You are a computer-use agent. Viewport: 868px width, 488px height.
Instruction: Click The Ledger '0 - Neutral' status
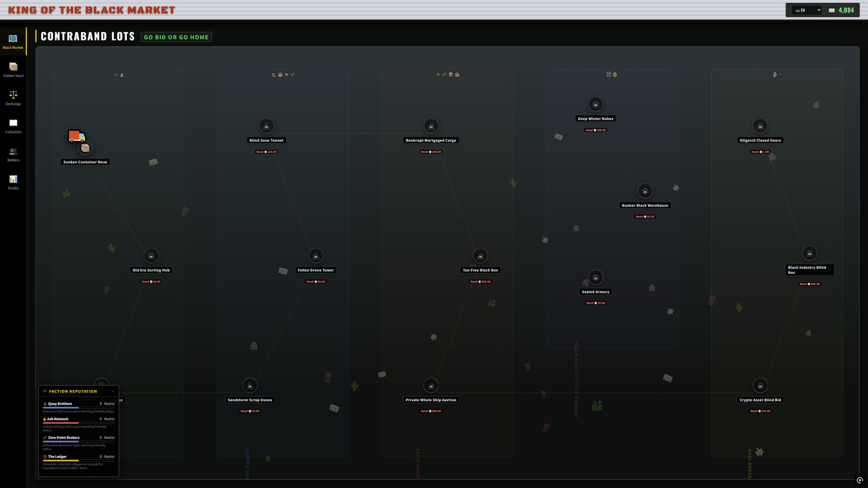coord(107,457)
